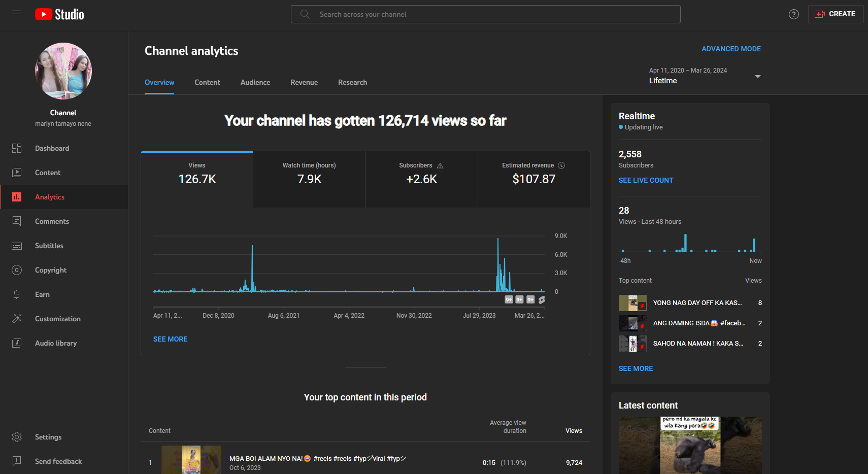
Task: Click SEE MORE in Realtime panel
Action: (x=636, y=368)
